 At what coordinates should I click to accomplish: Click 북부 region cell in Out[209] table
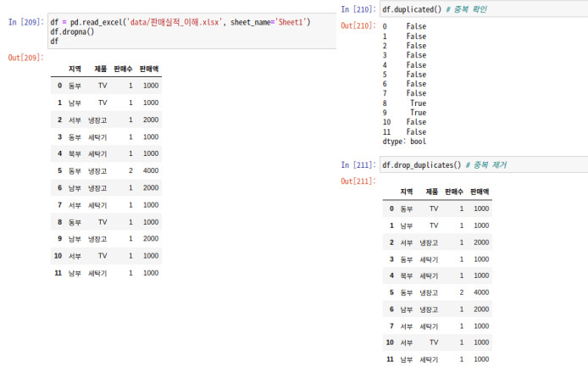click(75, 153)
